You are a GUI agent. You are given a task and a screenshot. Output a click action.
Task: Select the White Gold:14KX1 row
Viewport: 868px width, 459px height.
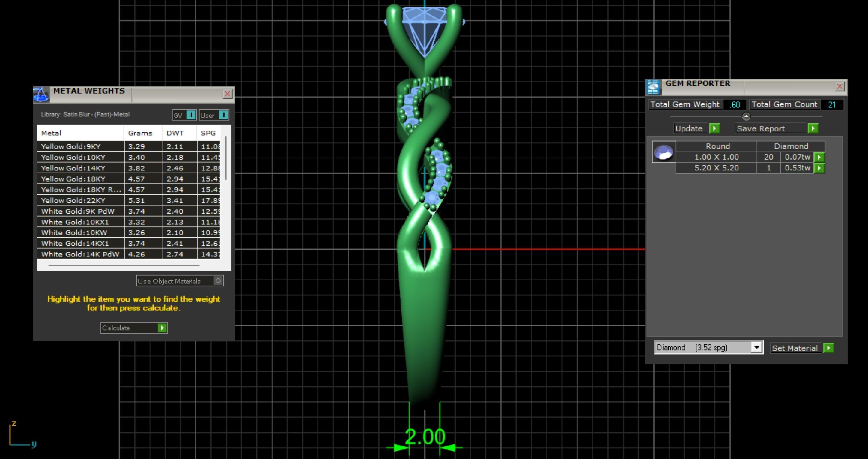[128, 244]
